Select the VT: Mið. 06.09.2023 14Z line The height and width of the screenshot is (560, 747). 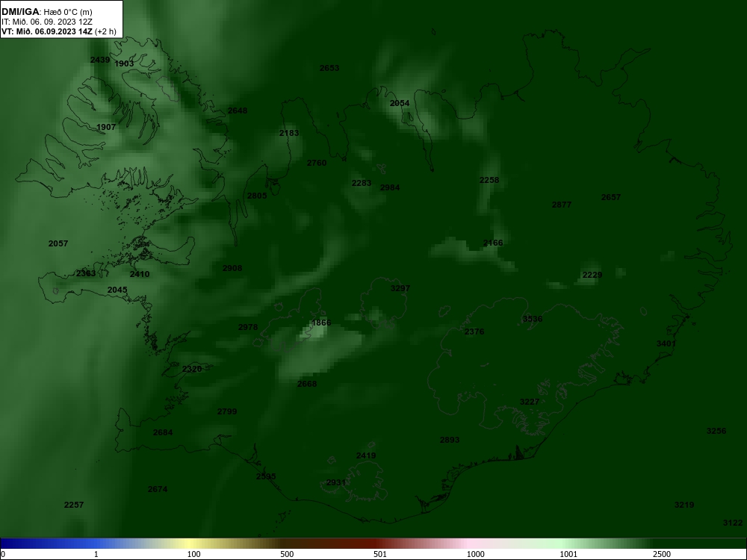pos(58,32)
